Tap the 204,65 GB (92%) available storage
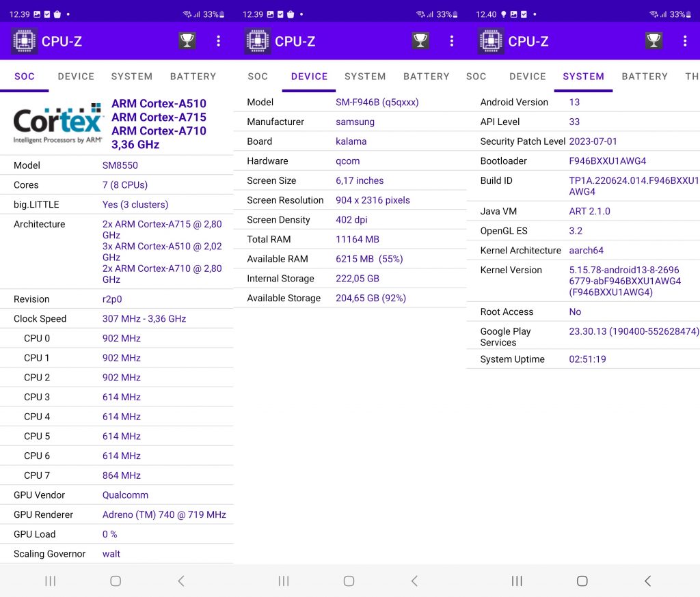Screen dimensions: 700x597 click(371, 298)
